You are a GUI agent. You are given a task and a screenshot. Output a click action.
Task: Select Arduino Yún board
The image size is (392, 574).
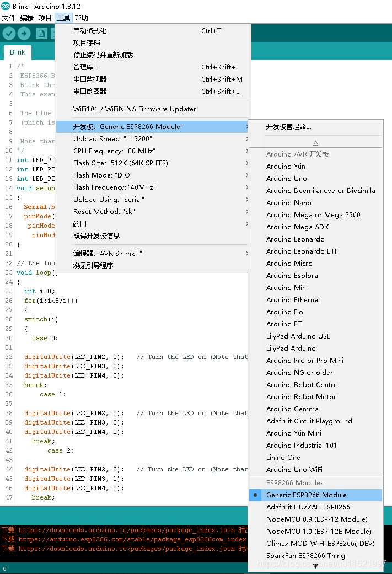pos(315,166)
